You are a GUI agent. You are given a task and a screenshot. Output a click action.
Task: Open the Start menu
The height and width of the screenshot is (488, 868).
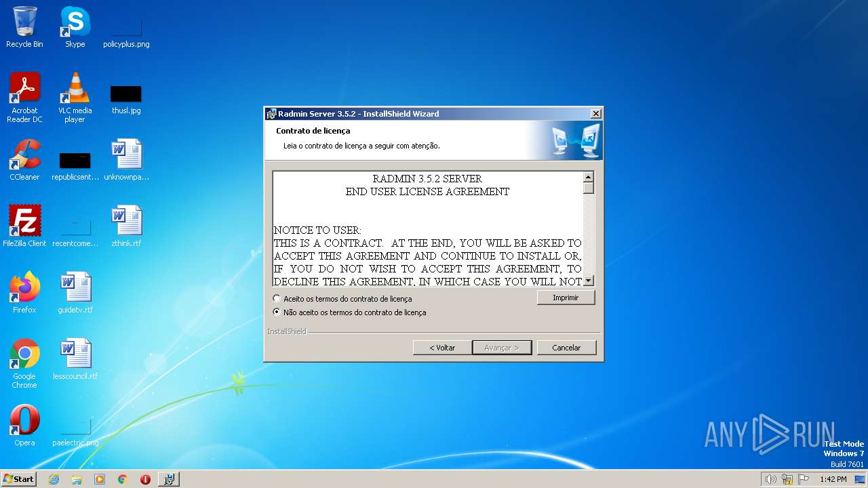tap(19, 479)
